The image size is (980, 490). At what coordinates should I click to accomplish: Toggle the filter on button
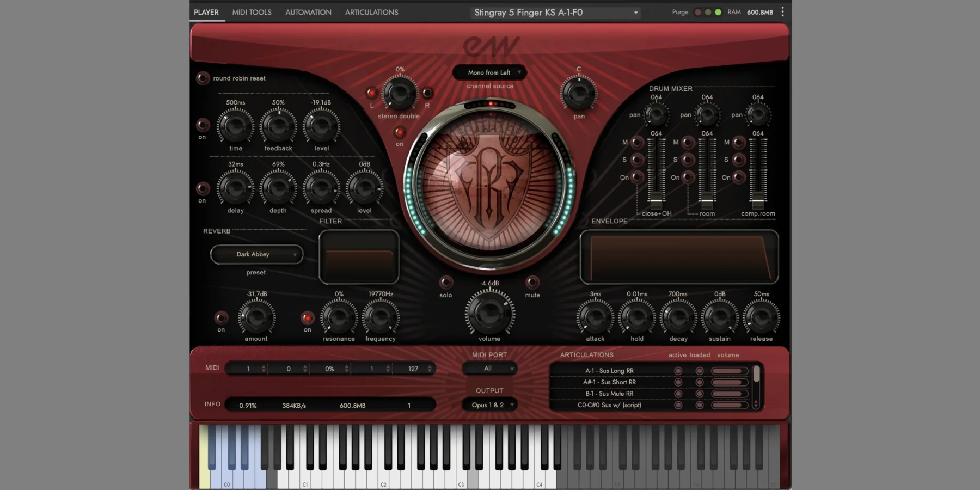point(308,317)
